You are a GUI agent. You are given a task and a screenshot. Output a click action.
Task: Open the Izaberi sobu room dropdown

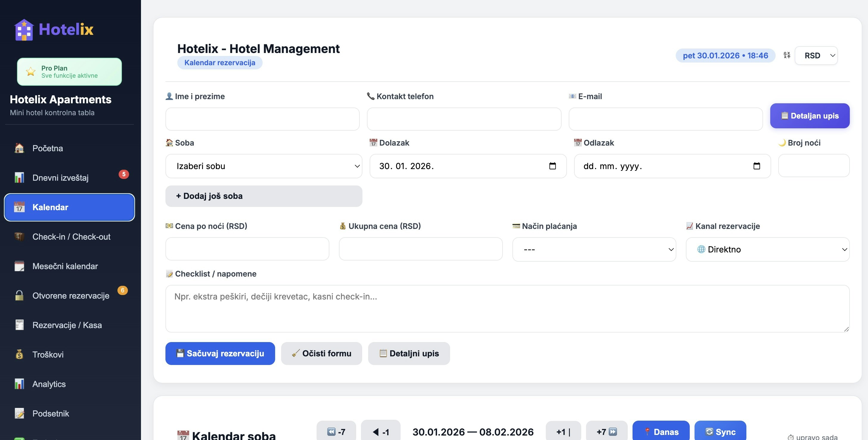(x=263, y=166)
